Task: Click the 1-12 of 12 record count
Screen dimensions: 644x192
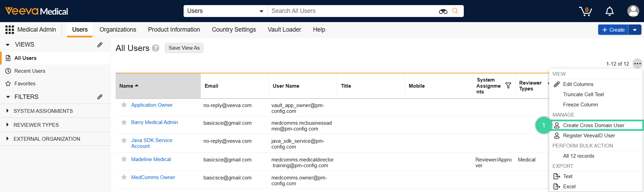Action: coord(617,64)
